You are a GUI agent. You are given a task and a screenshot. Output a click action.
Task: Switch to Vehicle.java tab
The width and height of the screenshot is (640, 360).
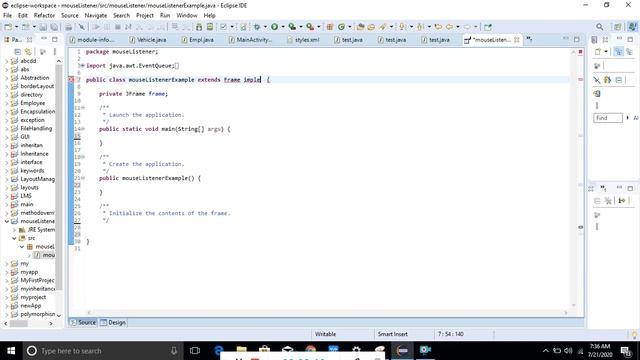click(148, 40)
